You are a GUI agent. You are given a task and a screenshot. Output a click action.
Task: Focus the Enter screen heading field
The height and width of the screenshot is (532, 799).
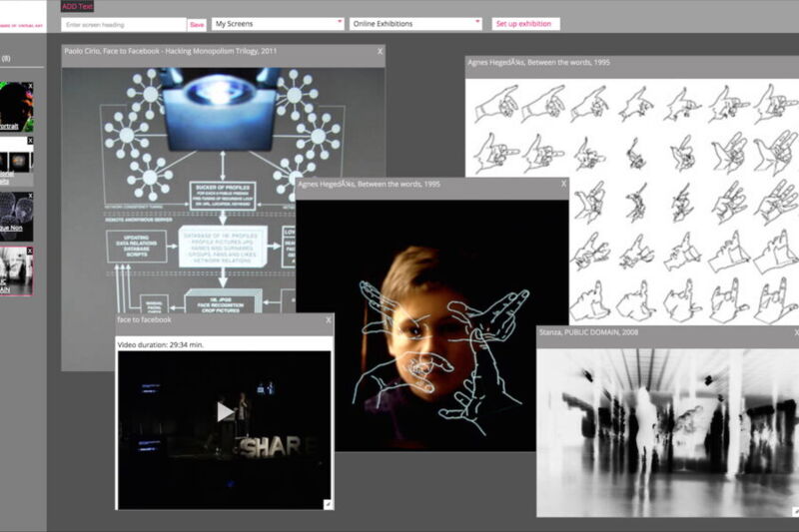(123, 24)
